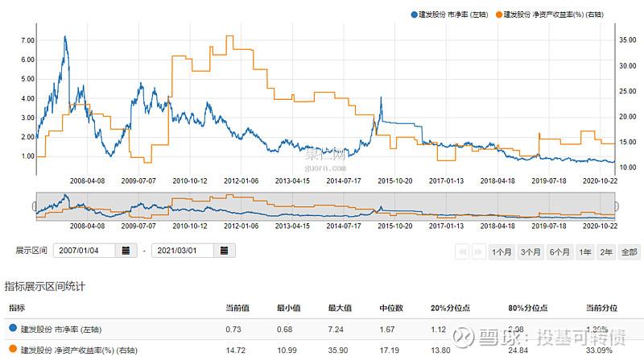
Task: Click the current value 14.72 cell
Action: pos(235,351)
